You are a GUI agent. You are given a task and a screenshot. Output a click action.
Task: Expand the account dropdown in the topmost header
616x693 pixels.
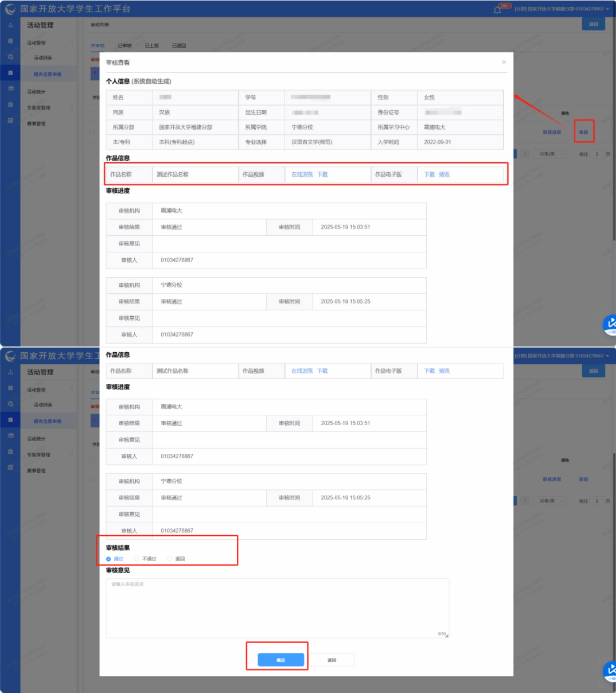point(607,9)
